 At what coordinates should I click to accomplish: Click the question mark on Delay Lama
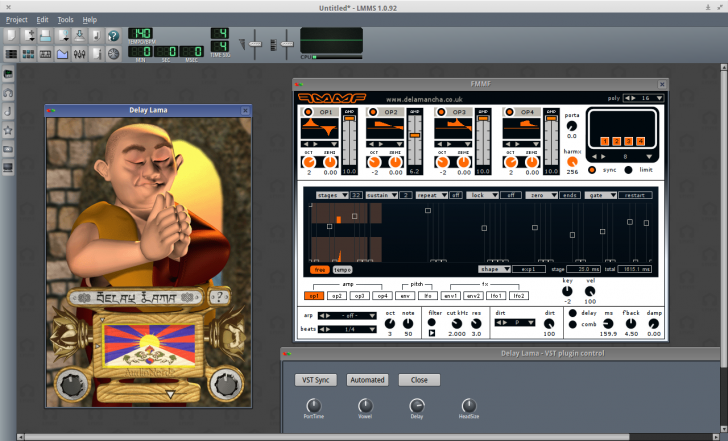219,297
